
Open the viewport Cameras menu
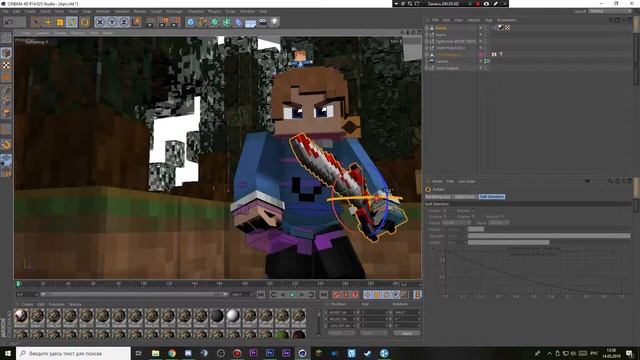pyautogui.click(x=42, y=33)
